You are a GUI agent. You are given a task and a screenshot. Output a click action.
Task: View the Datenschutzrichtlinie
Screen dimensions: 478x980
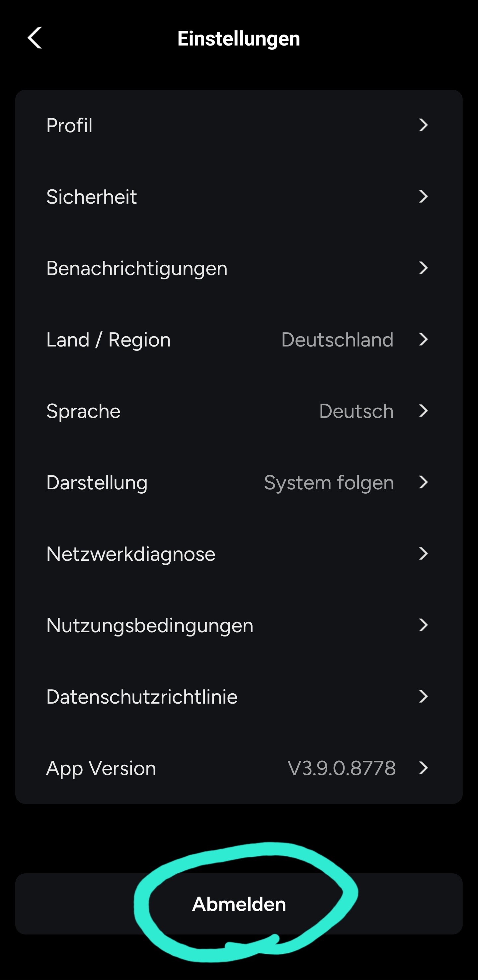[x=141, y=697]
